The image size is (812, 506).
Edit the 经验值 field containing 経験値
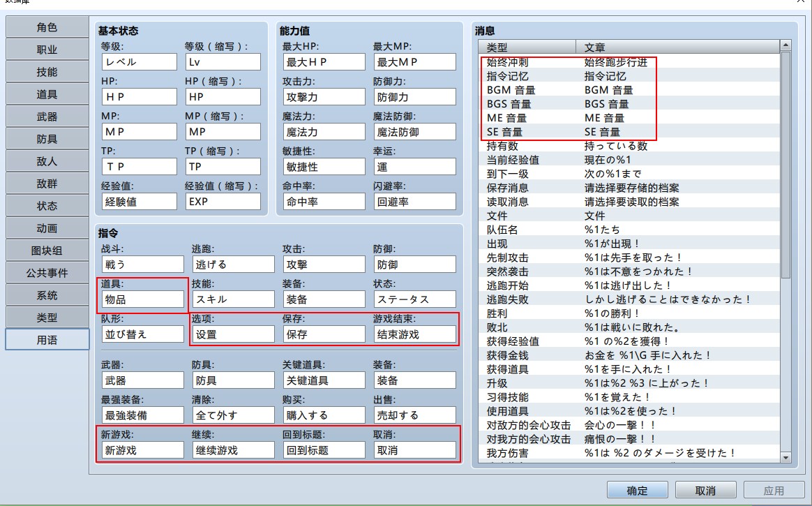pos(140,202)
